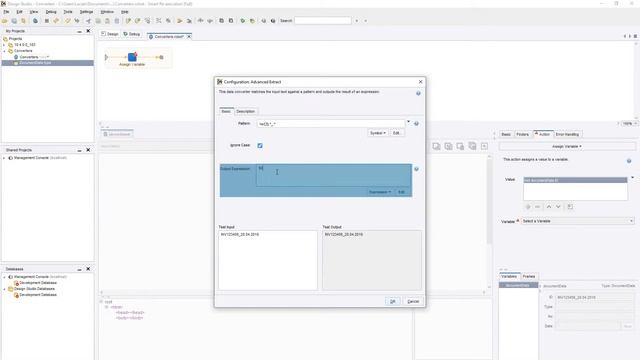The width and height of the screenshot is (640, 360).
Task: Click inside the Test Input box
Action: [268, 260]
